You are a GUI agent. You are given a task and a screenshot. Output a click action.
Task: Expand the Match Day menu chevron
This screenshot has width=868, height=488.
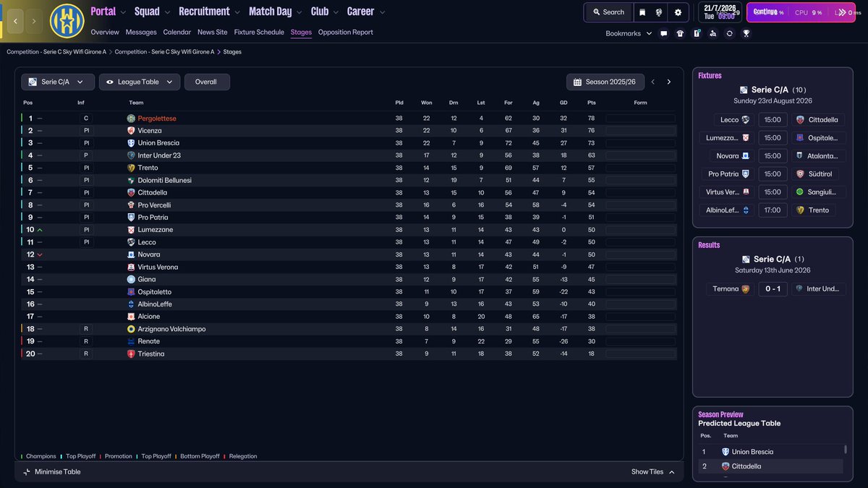(x=300, y=12)
